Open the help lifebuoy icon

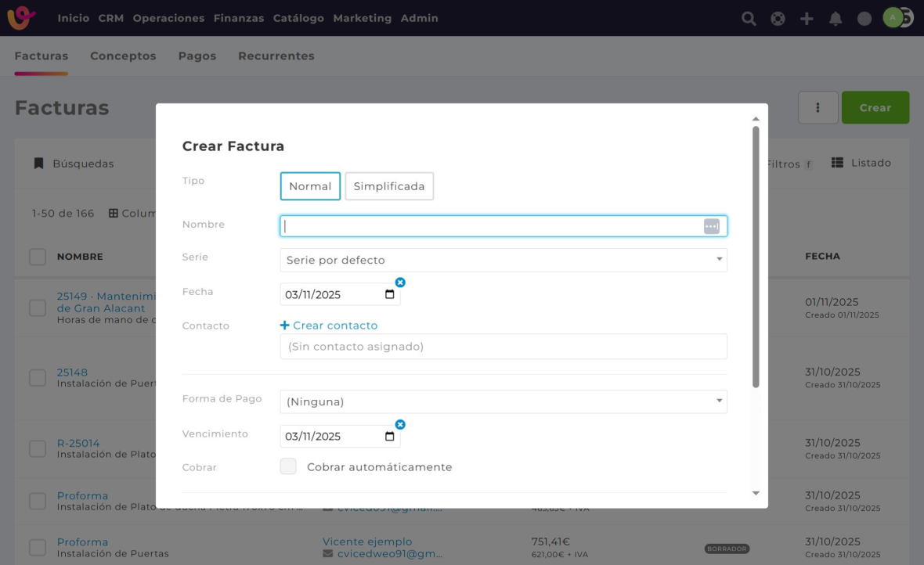pos(778,19)
